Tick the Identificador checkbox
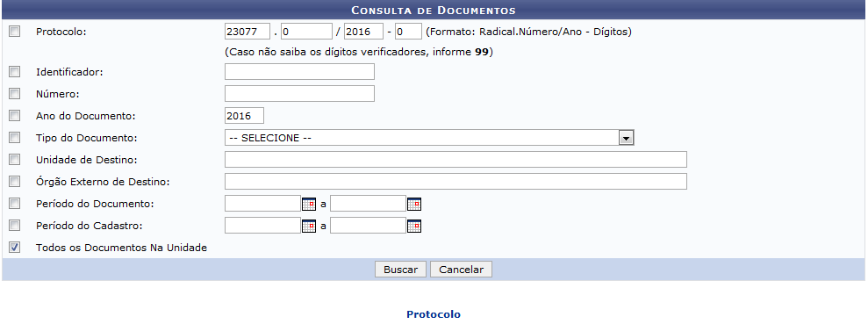This screenshot has width=868, height=324. (14, 71)
